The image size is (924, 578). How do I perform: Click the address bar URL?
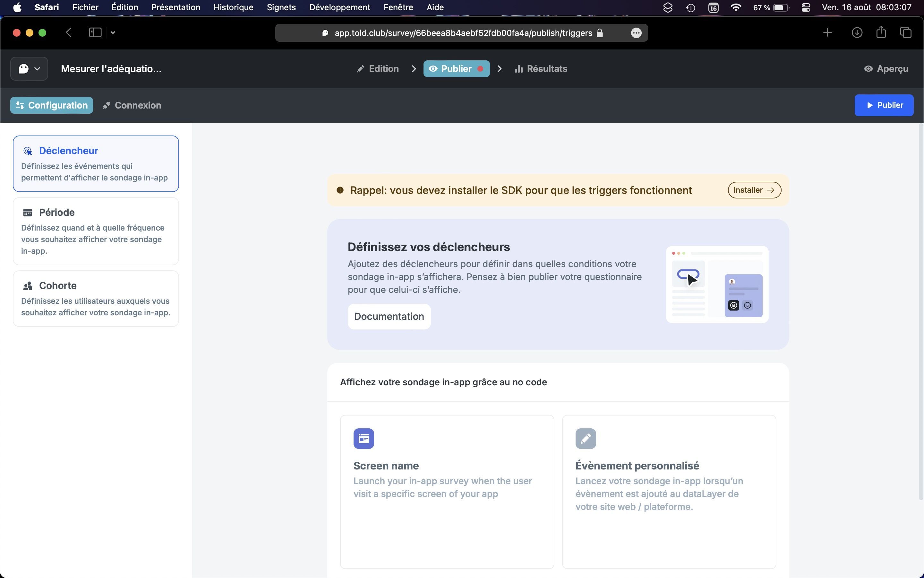click(463, 33)
